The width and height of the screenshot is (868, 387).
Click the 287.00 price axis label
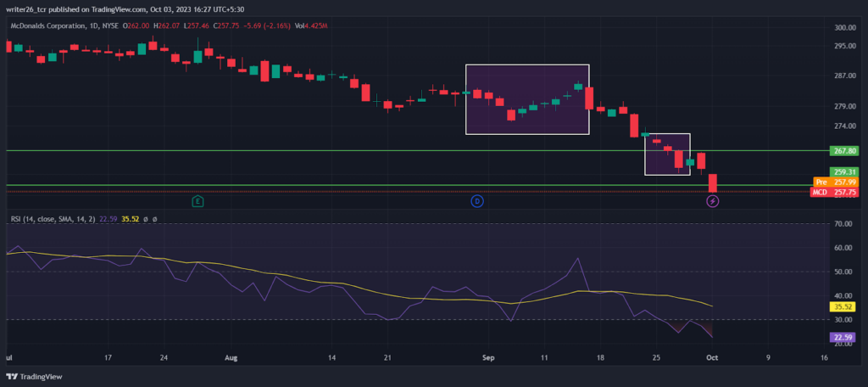point(843,76)
